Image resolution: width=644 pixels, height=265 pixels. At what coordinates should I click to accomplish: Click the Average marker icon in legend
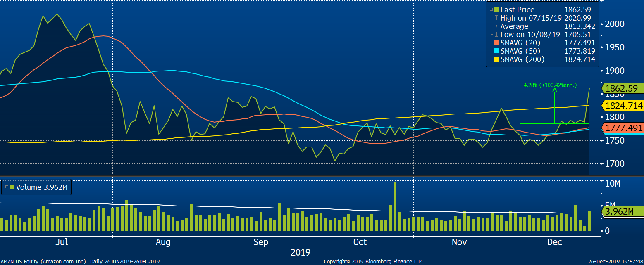click(x=496, y=26)
